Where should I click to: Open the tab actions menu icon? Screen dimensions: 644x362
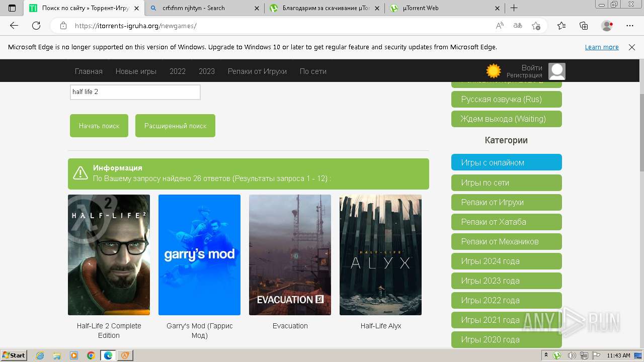[x=12, y=8]
